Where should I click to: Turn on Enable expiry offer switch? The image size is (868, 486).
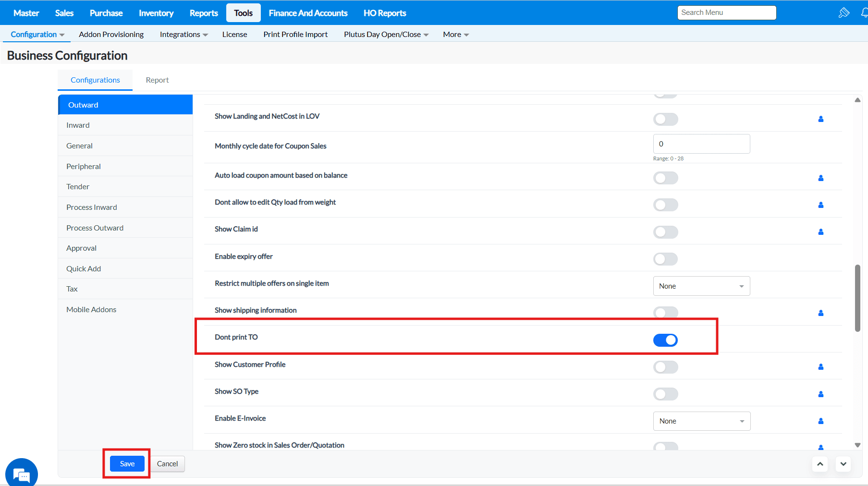pos(665,259)
